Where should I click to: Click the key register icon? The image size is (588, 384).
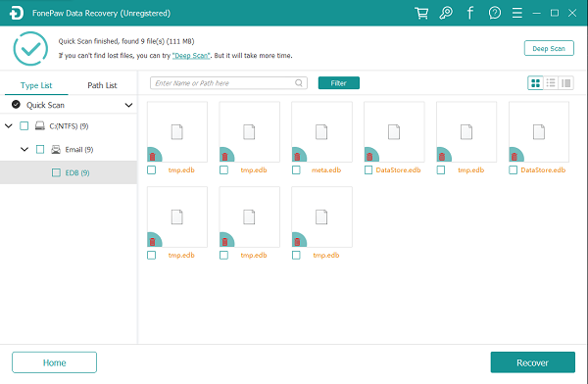[446, 13]
